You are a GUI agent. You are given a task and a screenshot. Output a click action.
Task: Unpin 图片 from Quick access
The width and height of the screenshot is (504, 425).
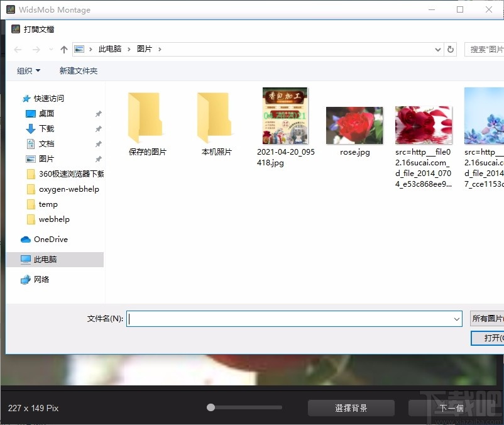(99, 159)
